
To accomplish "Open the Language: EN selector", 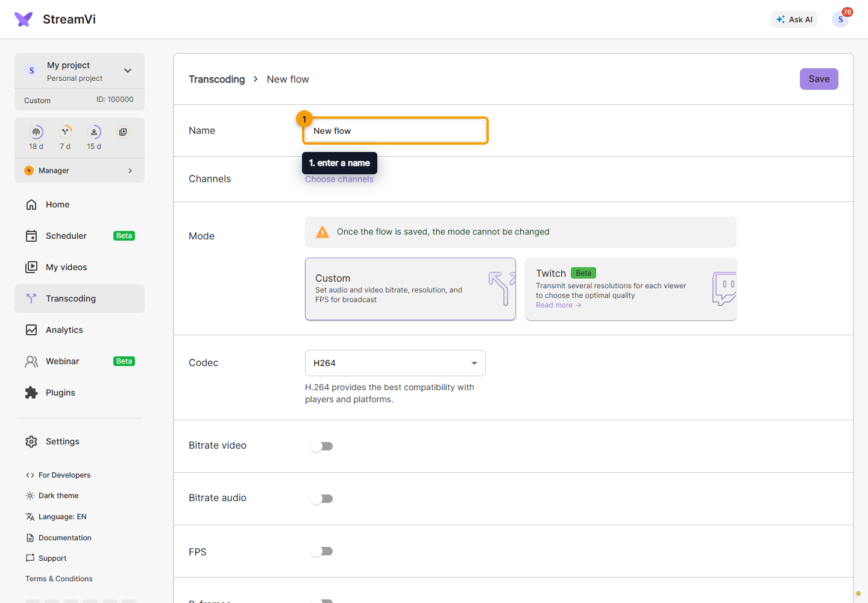I will point(56,517).
